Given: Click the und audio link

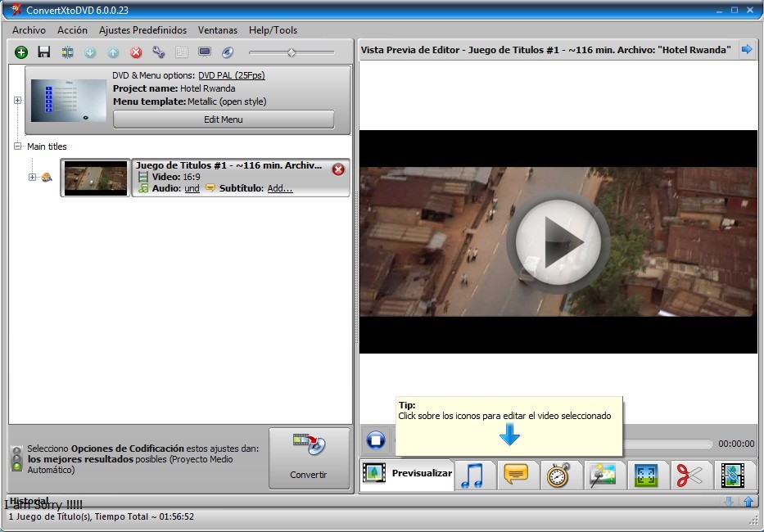Looking at the screenshot, I should tap(192, 188).
